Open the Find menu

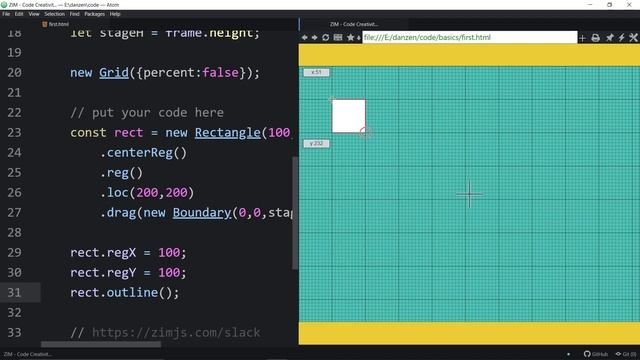[x=74, y=14]
